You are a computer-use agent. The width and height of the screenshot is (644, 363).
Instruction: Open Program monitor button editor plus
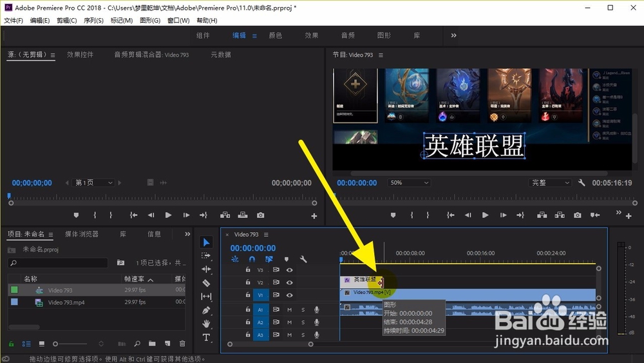pyautogui.click(x=629, y=216)
